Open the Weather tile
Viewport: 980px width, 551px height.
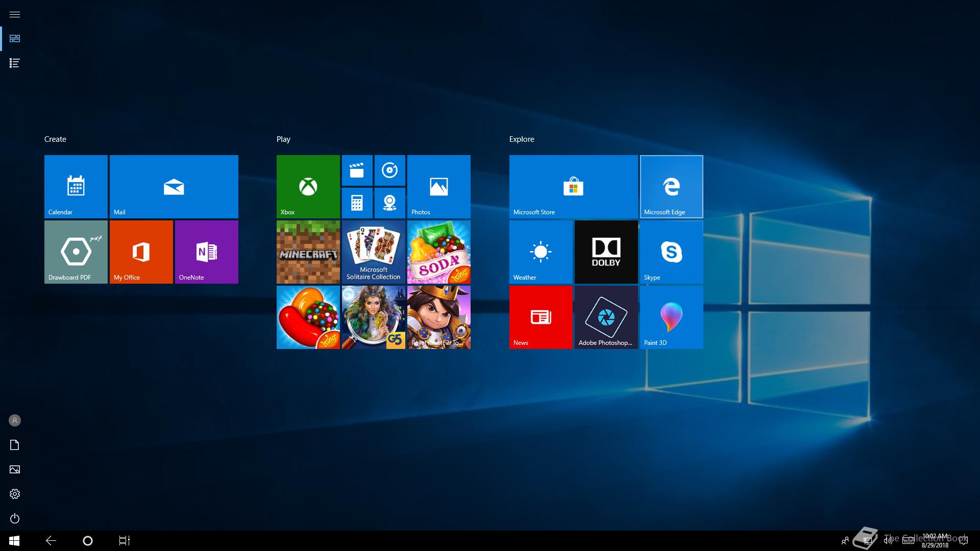point(541,252)
